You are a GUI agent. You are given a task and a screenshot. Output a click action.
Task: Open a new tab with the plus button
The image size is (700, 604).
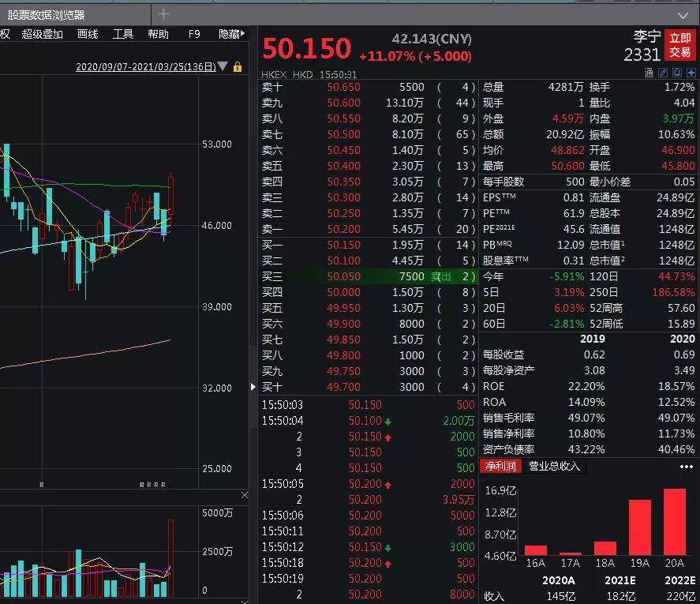click(x=164, y=14)
